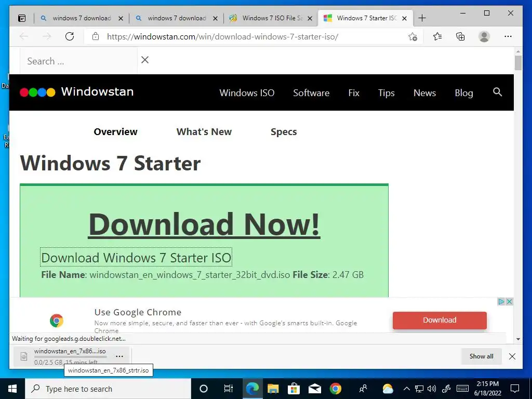
Task: Click Show all downloads button
Action: (x=481, y=356)
